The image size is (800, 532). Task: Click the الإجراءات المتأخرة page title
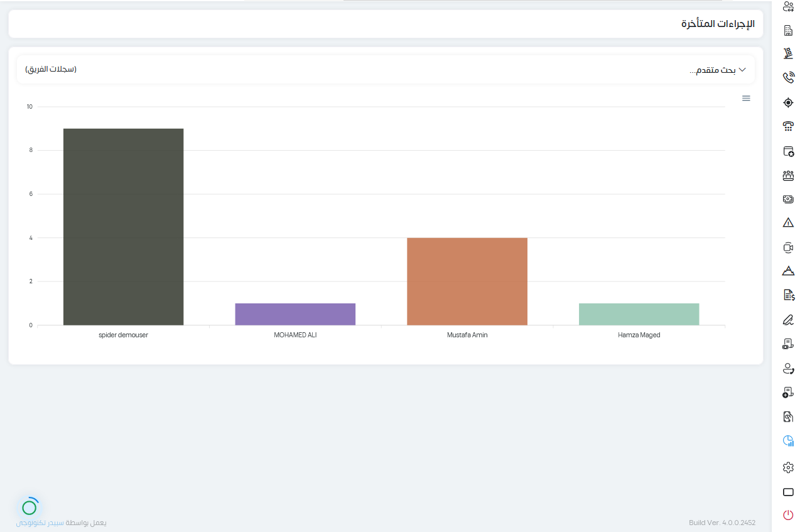(718, 24)
